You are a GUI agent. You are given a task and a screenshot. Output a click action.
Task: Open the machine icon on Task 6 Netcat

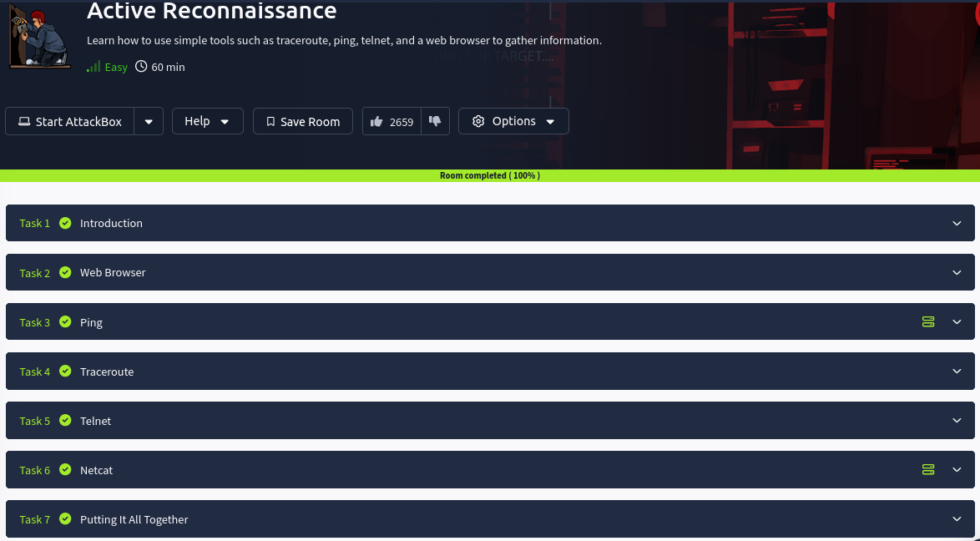point(928,469)
